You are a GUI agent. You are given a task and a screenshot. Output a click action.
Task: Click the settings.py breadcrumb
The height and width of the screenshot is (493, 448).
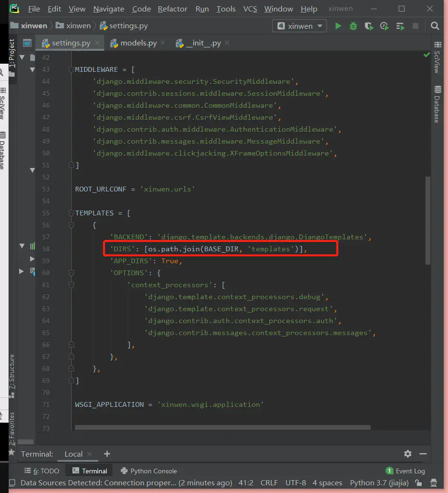(x=124, y=26)
